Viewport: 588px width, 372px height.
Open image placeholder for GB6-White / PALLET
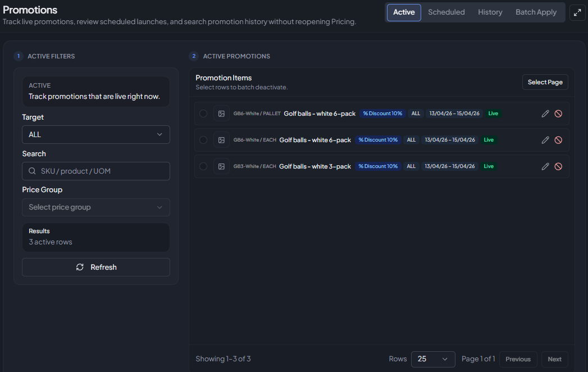click(x=221, y=114)
